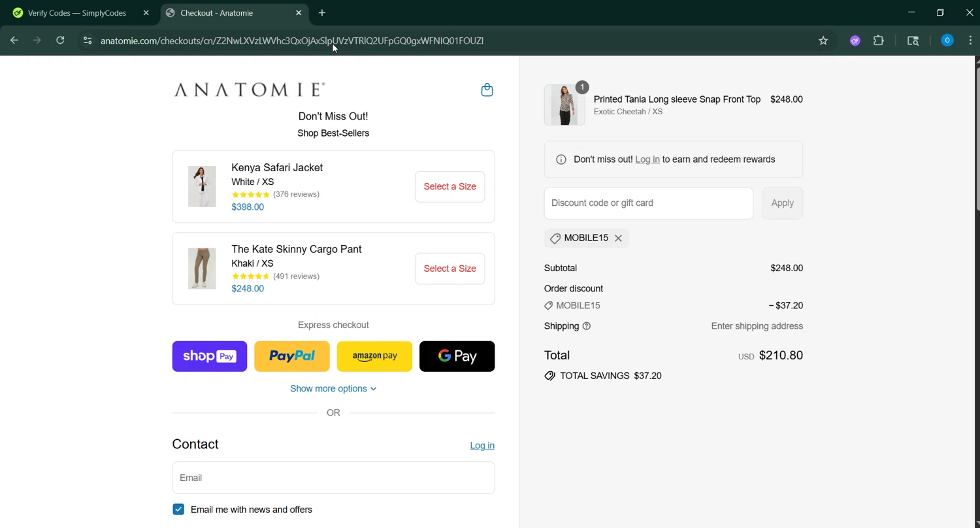Click the $398.00 jacket price
This screenshot has width=980, height=528.
[248, 207]
